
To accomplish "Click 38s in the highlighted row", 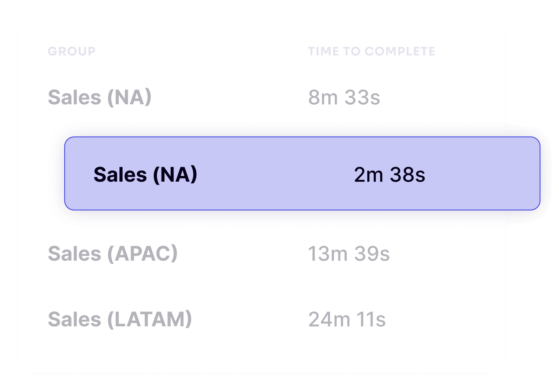I will pyautogui.click(x=408, y=175).
